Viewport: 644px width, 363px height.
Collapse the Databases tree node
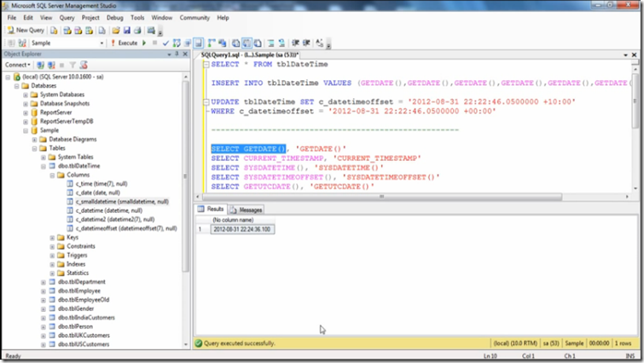point(17,86)
